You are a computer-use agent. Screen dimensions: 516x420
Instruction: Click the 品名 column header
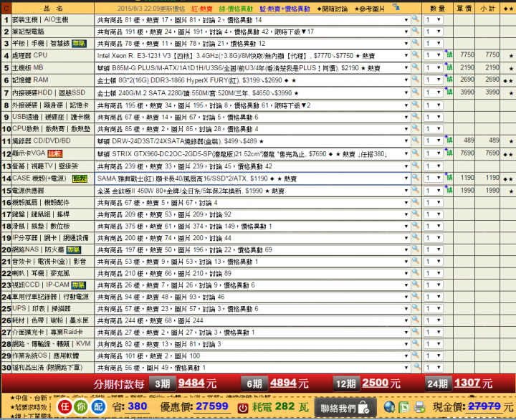[53, 9]
